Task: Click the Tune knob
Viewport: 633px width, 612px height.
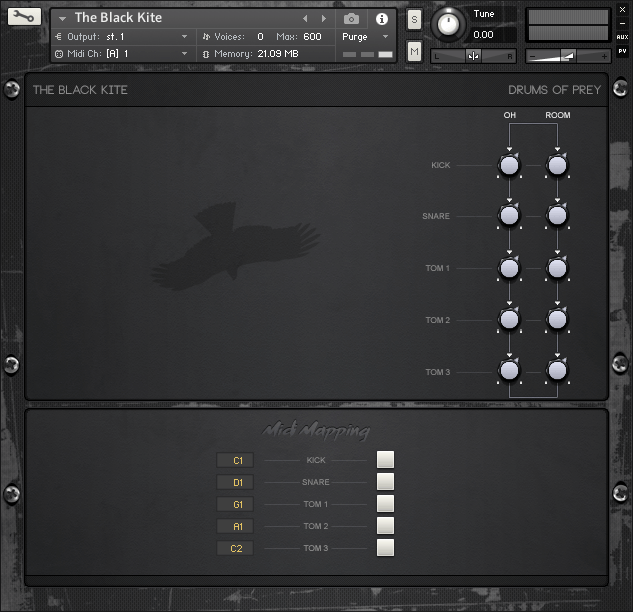Action: (x=451, y=23)
